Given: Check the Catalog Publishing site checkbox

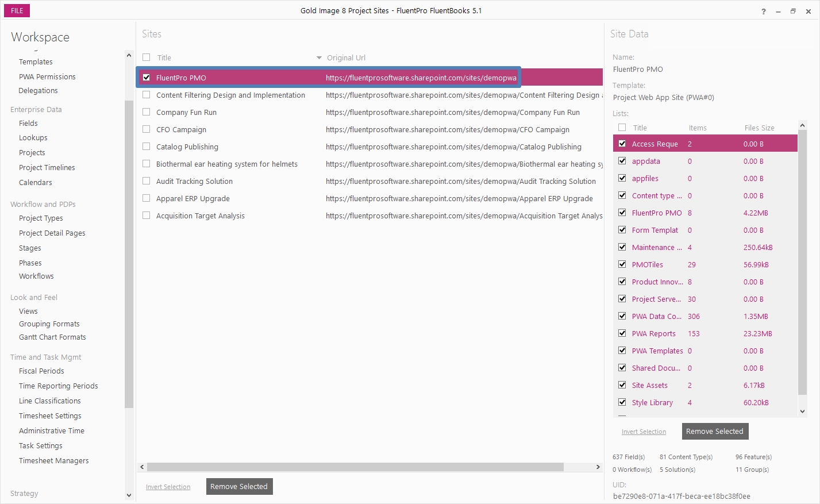Looking at the screenshot, I should 147,147.
